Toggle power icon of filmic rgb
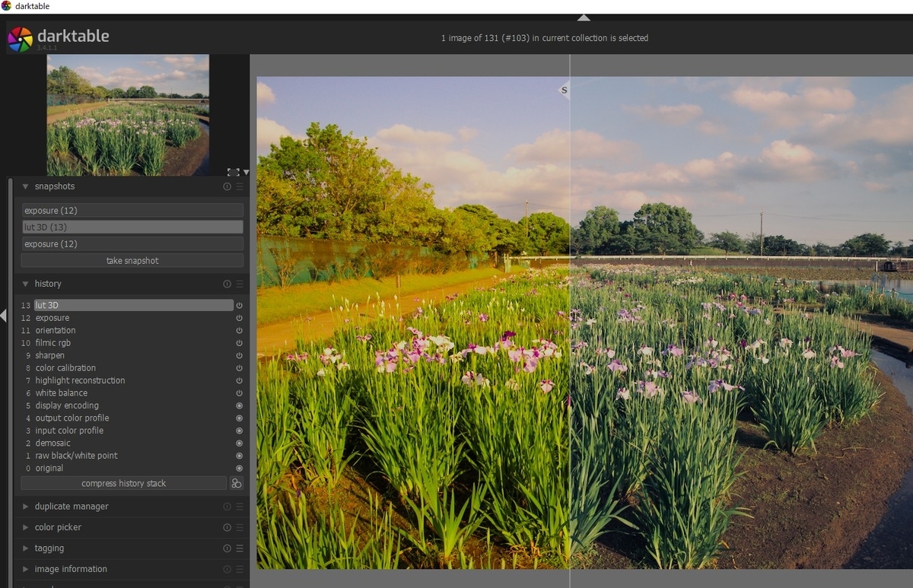The width and height of the screenshot is (913, 588). pyautogui.click(x=239, y=343)
